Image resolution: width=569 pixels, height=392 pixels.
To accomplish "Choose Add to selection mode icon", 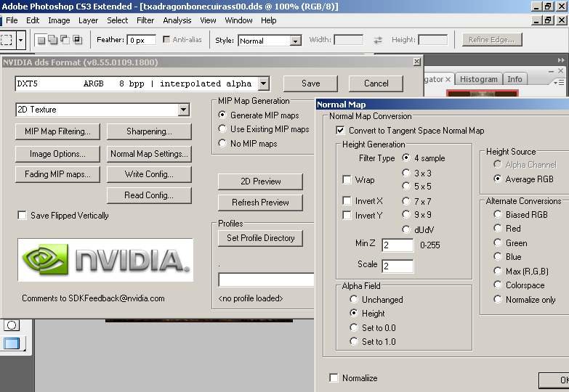I will [53, 40].
